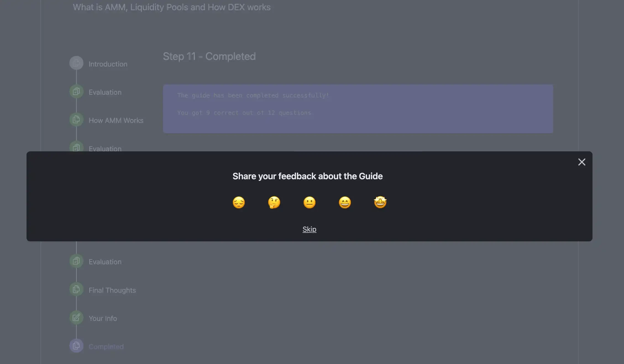Open the Introduction step icon
624x364 pixels.
click(76, 63)
